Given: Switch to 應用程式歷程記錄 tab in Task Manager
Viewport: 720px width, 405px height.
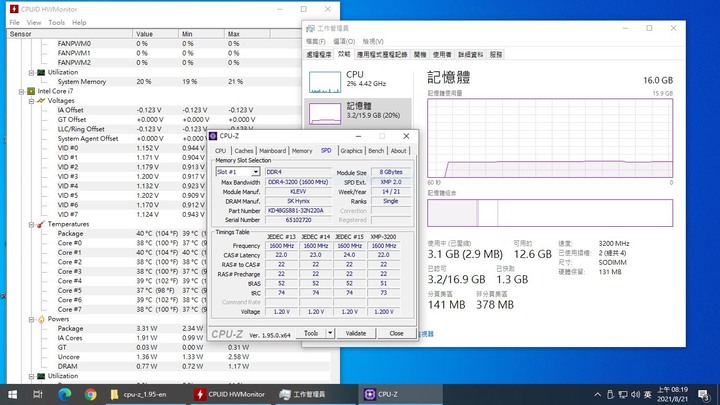Looking at the screenshot, I should pyautogui.click(x=382, y=55).
